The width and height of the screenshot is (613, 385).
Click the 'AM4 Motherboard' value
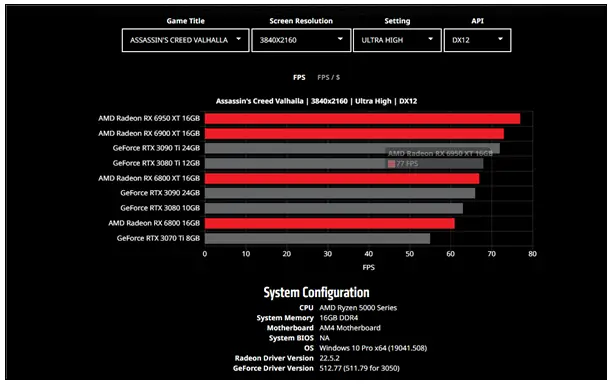(350, 328)
